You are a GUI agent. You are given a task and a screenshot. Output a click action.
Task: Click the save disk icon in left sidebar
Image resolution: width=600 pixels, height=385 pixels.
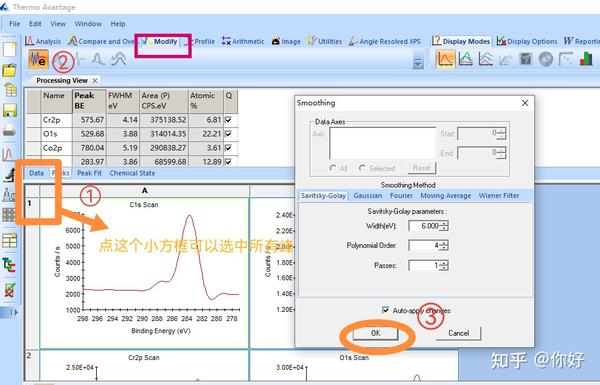pos(10,110)
